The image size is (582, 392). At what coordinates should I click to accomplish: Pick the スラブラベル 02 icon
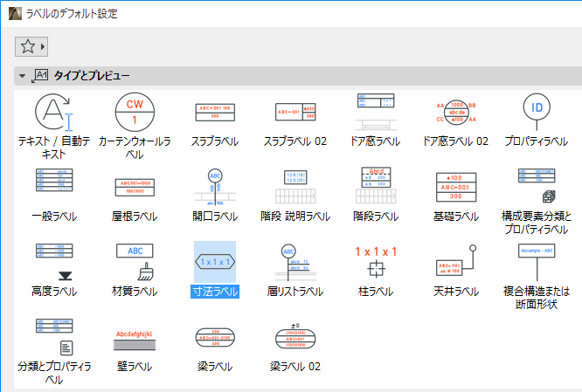(295, 113)
